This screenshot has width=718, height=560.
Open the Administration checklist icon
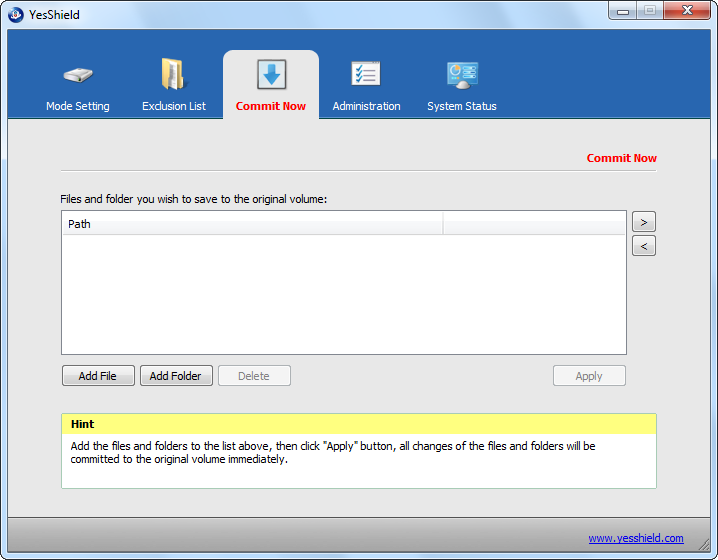coord(366,74)
